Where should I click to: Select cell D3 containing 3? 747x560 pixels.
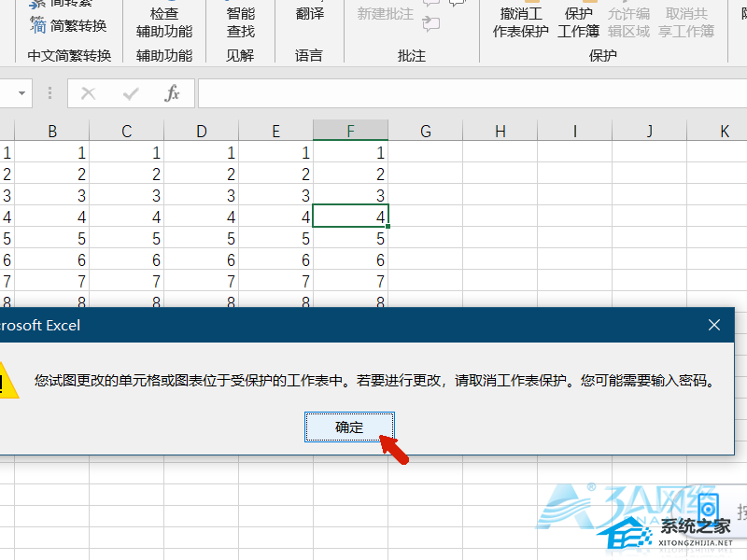tap(201, 195)
